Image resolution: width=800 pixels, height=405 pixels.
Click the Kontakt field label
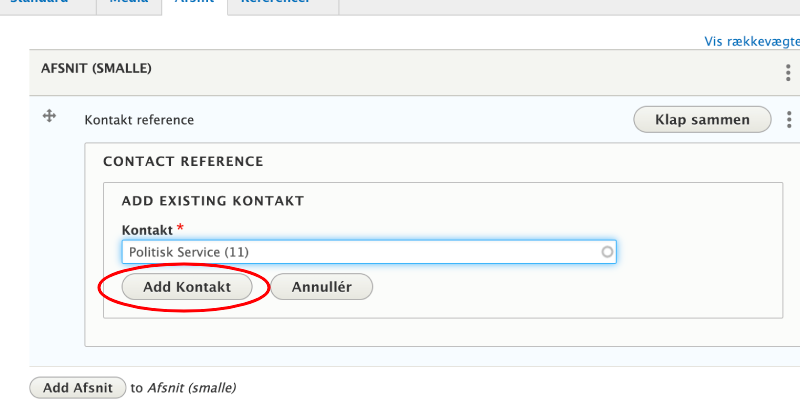click(x=146, y=229)
